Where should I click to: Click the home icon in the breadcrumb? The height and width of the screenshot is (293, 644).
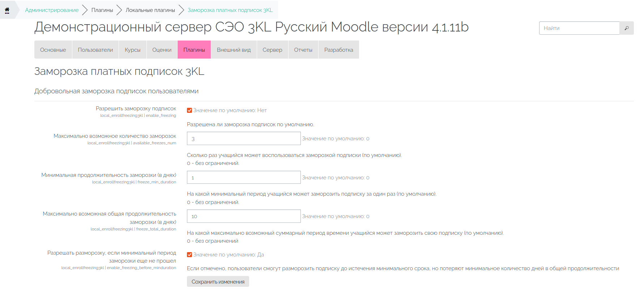coord(7,10)
